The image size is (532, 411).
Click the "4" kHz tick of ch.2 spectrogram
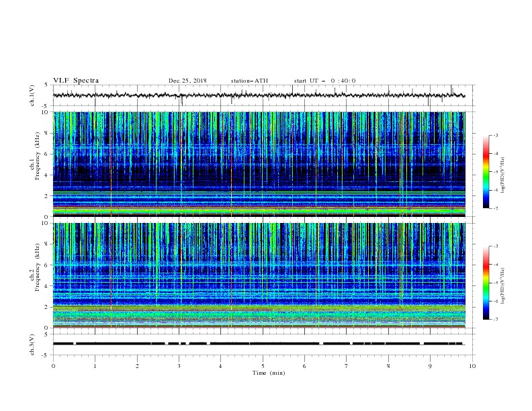[x=46, y=286]
